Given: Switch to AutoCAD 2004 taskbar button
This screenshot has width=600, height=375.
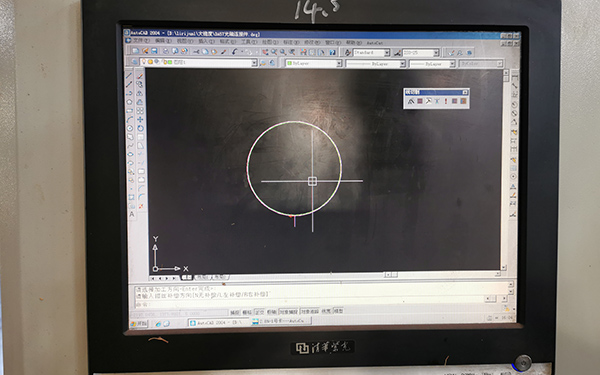Looking at the screenshot, I should click(217, 323).
